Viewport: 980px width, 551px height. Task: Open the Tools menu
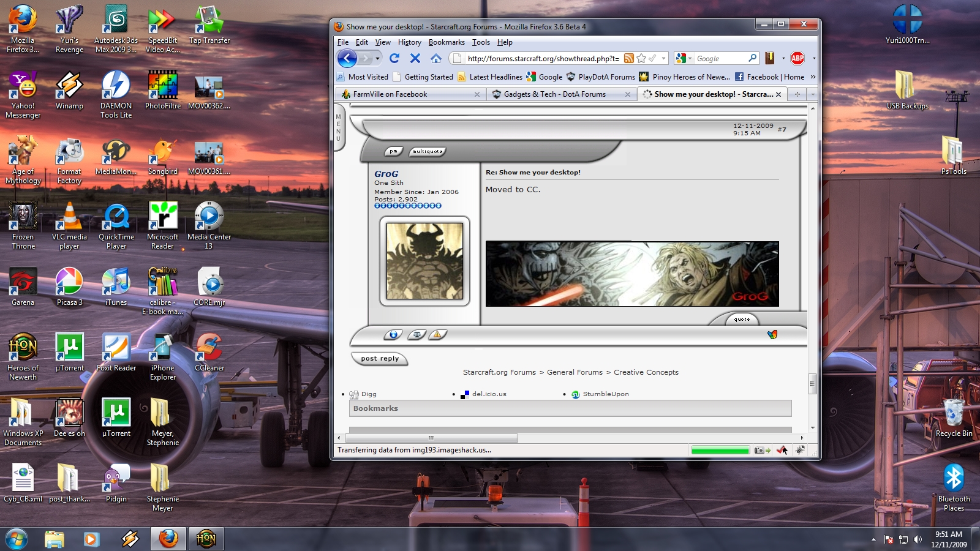click(x=481, y=42)
